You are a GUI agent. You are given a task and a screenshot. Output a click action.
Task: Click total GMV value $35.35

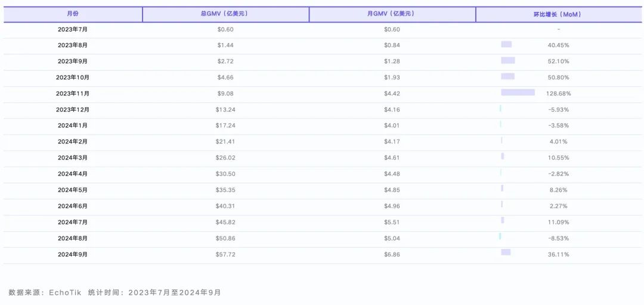click(x=225, y=190)
